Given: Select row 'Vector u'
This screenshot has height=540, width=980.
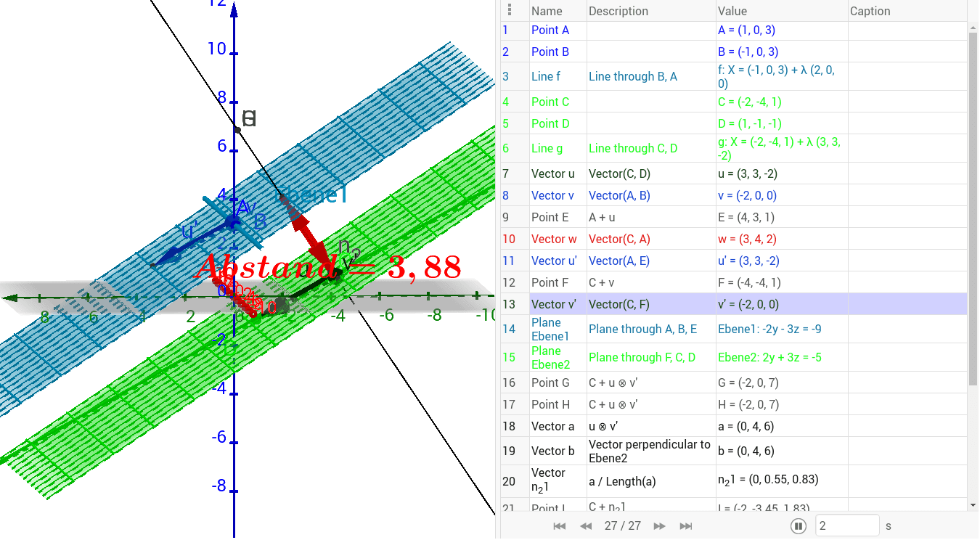Looking at the screenshot, I should [x=733, y=173].
